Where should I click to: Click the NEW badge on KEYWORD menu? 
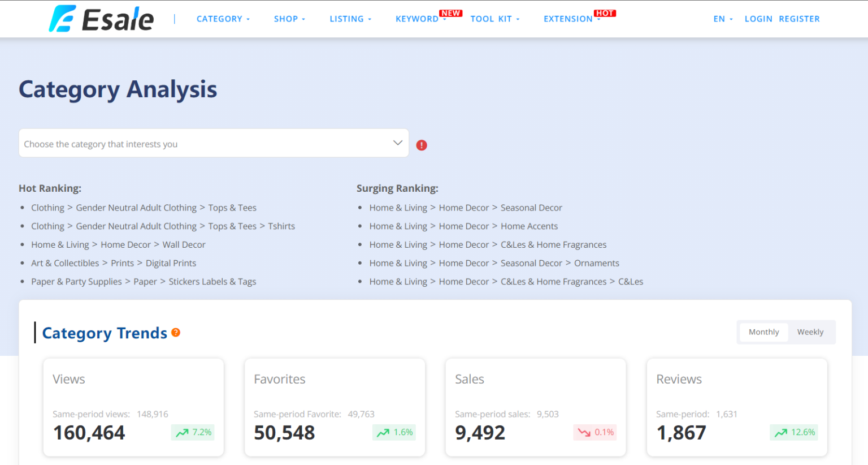point(451,12)
